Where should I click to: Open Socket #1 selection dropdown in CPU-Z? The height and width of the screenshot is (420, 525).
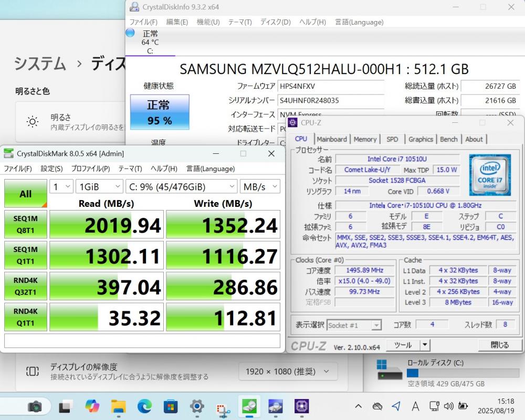[354, 325]
